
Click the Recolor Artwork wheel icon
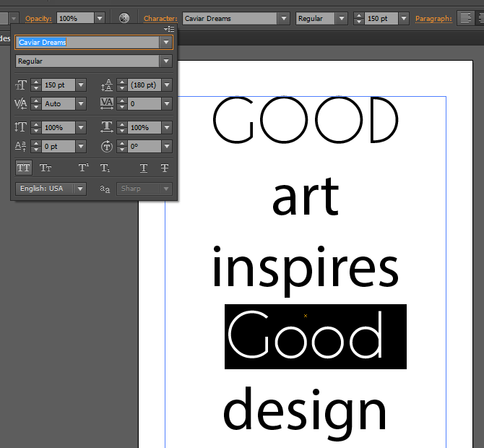click(x=124, y=18)
